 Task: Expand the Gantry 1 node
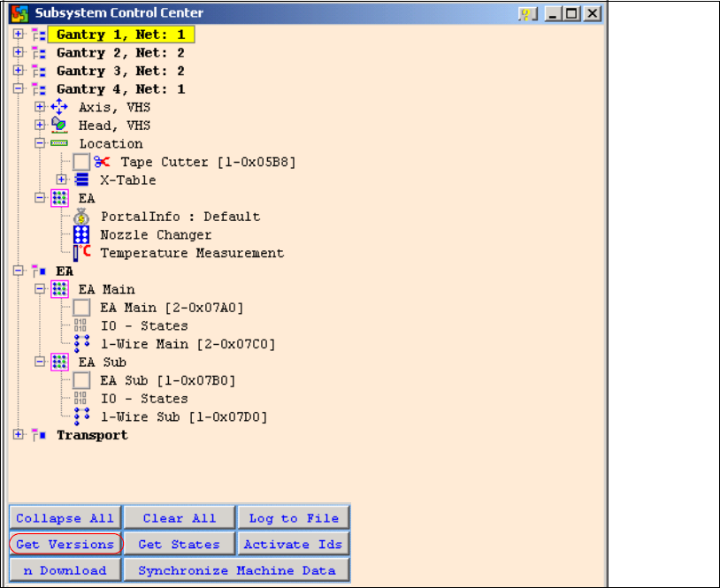[x=18, y=34]
